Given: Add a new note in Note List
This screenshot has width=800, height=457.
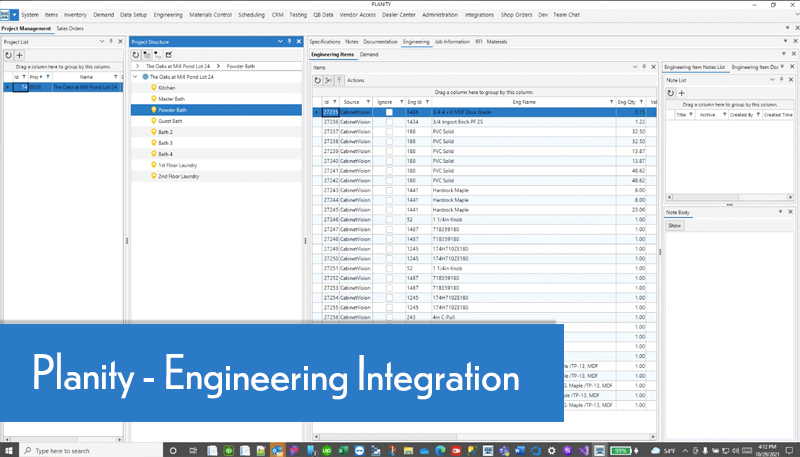Looking at the screenshot, I should tap(681, 93).
